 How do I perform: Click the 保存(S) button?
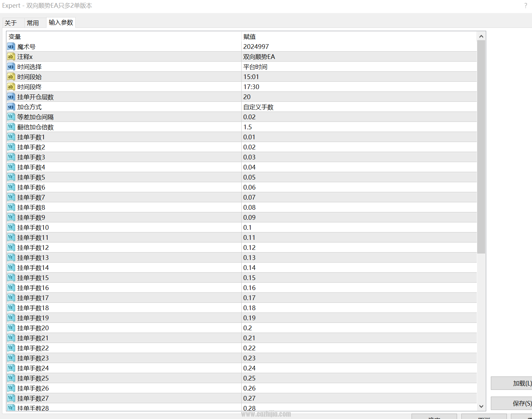(511, 403)
